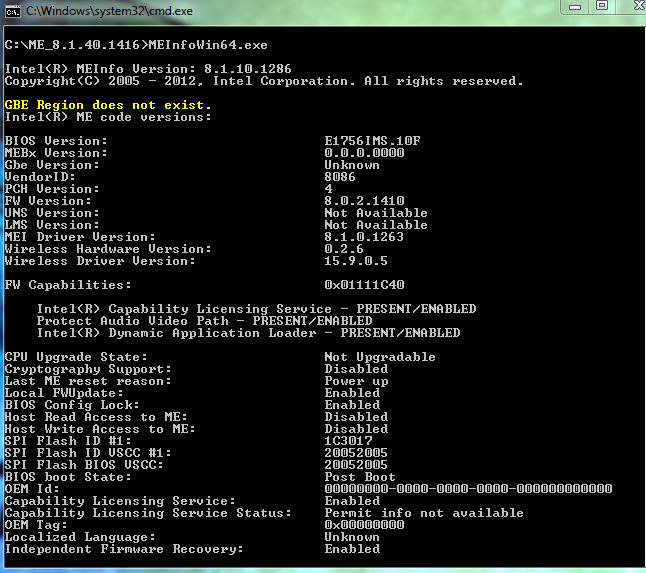646x573 pixels.
Task: Maximize the cmd.exe window
Action: coord(602,6)
